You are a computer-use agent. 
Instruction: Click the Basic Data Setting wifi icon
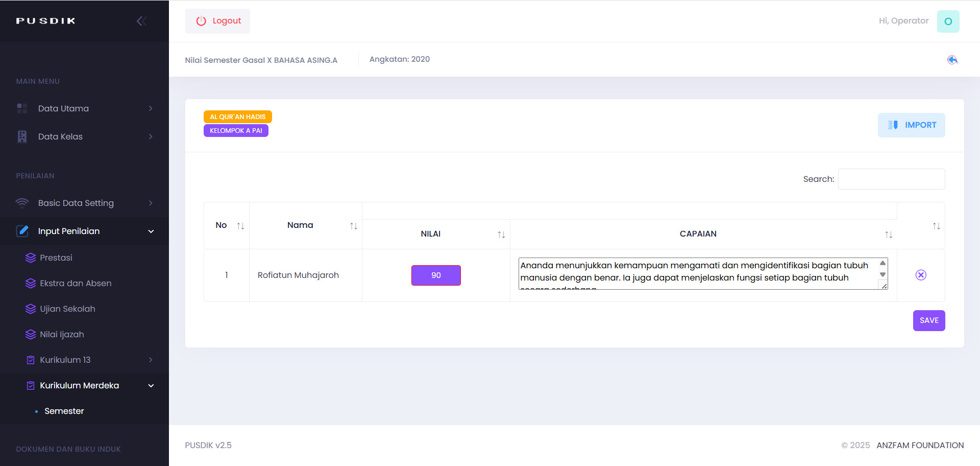tap(22, 203)
